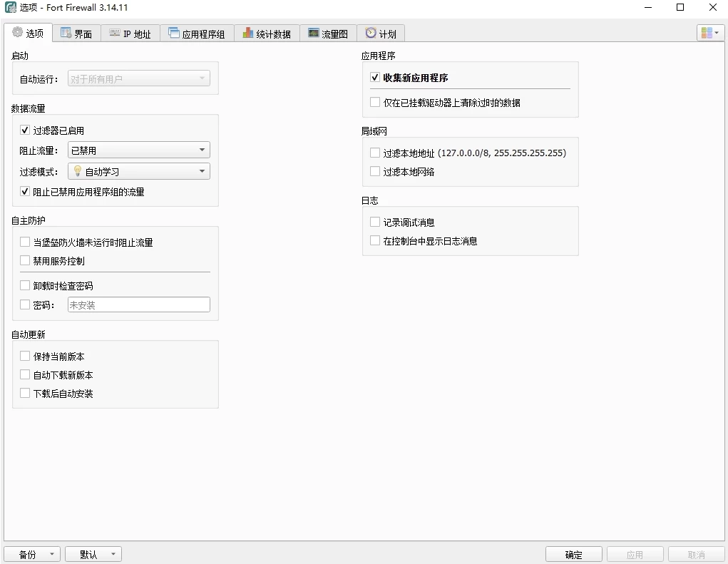The image size is (728, 564).
Task: Click the 应用程序组 tab icon
Action: [173, 33]
